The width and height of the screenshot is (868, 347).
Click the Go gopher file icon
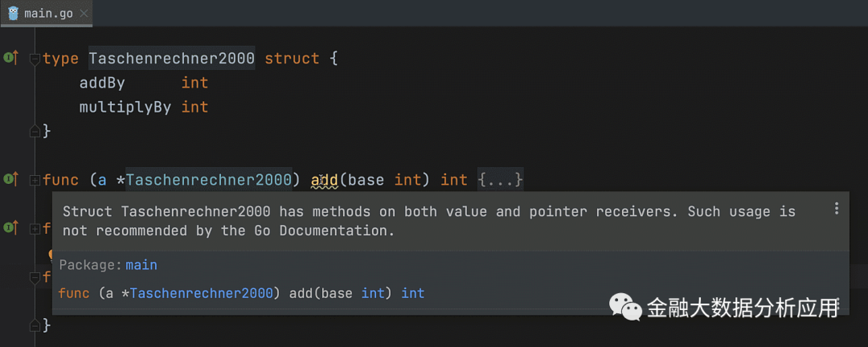13,14
